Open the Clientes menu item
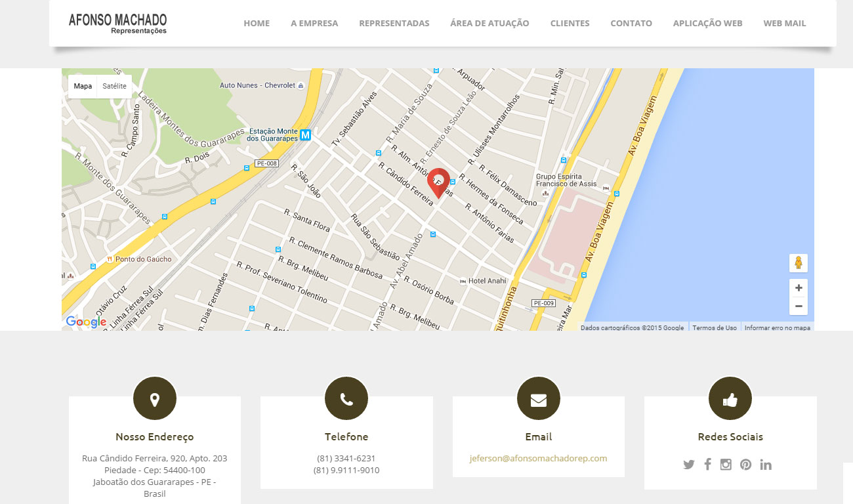Viewport: 853px width, 504px height. pyautogui.click(x=570, y=23)
